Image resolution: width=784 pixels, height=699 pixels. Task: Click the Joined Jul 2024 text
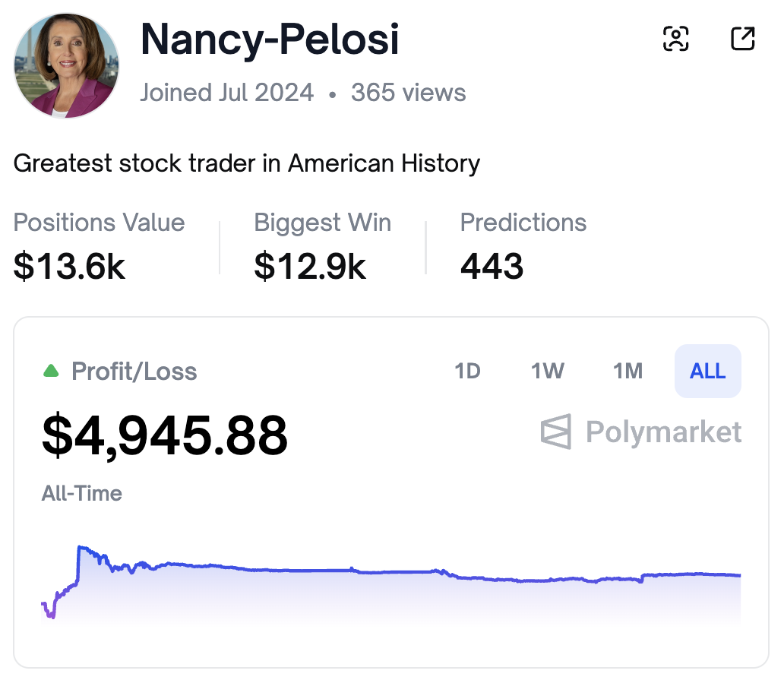point(227,92)
